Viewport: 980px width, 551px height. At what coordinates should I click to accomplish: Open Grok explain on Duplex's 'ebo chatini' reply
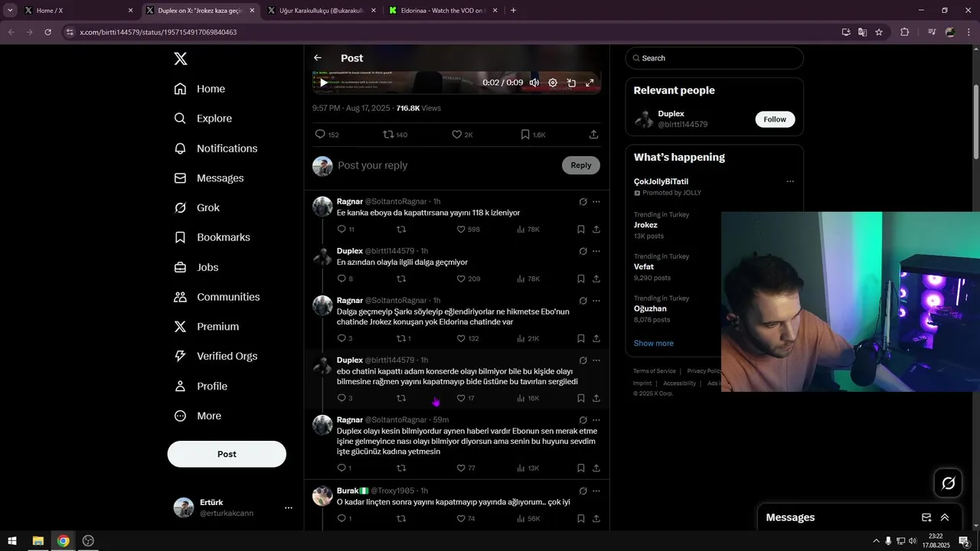(583, 360)
